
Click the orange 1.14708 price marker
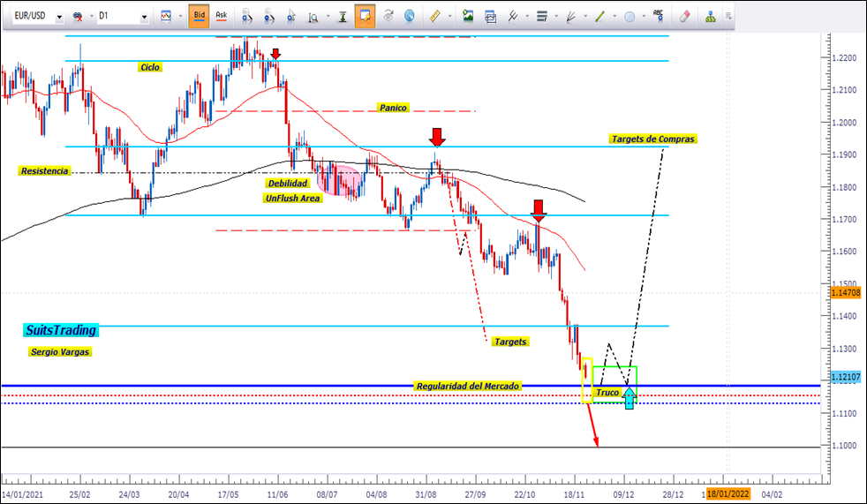(x=846, y=290)
